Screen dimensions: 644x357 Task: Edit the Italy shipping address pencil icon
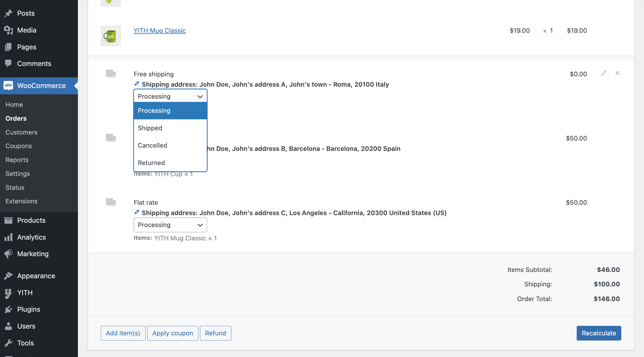tap(137, 84)
